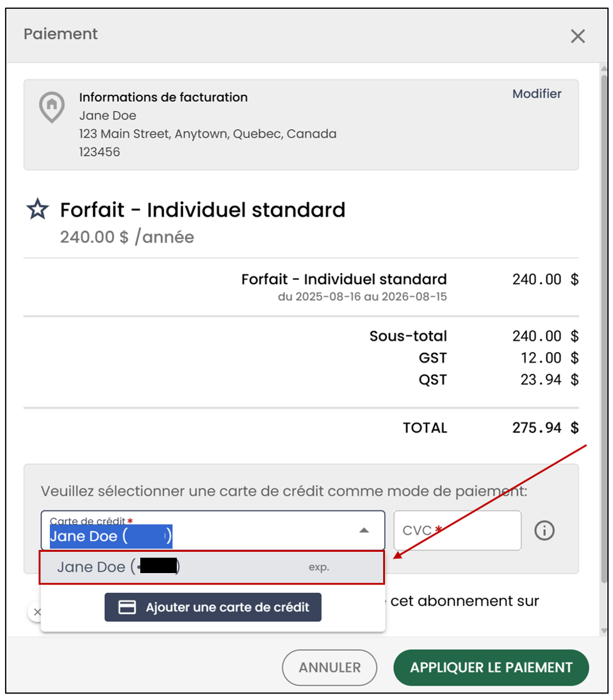
Task: Click the Forfait - Individuel standard heading
Action: (203, 210)
